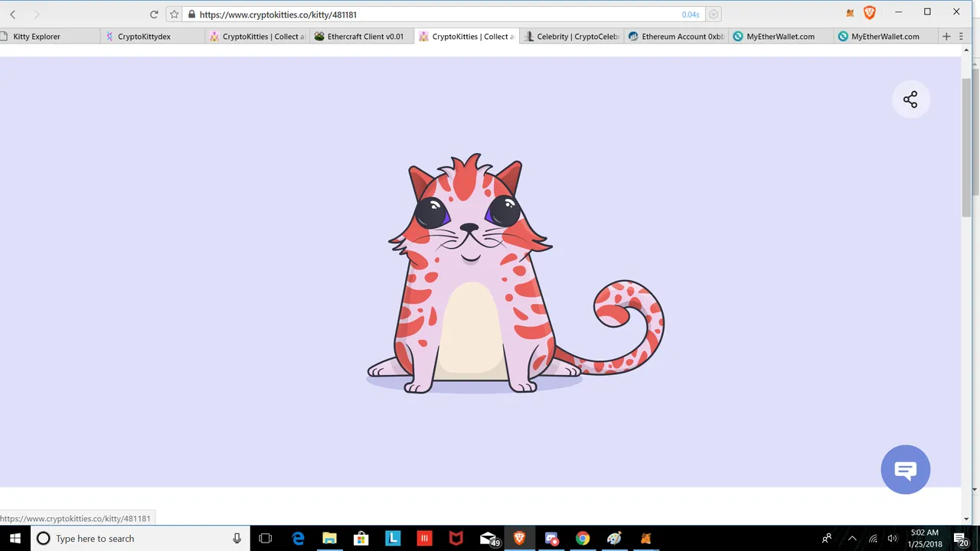Switch to CryptoKittydex tab
The height and width of the screenshot is (551, 980).
click(x=152, y=36)
